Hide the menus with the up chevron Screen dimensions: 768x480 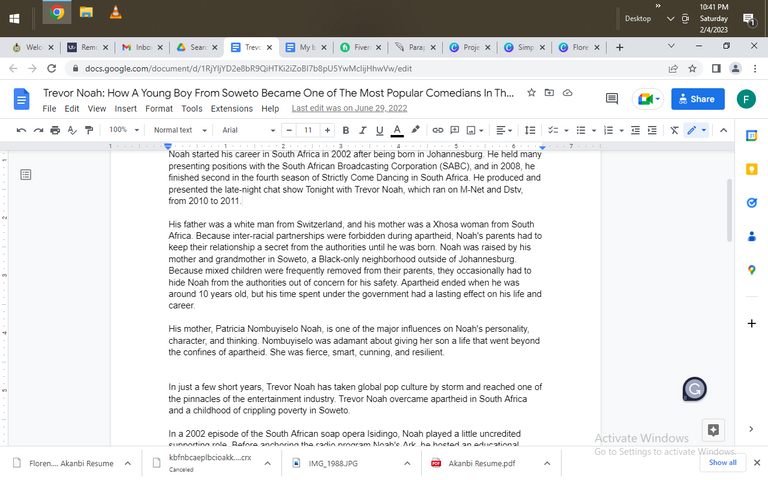click(723, 130)
